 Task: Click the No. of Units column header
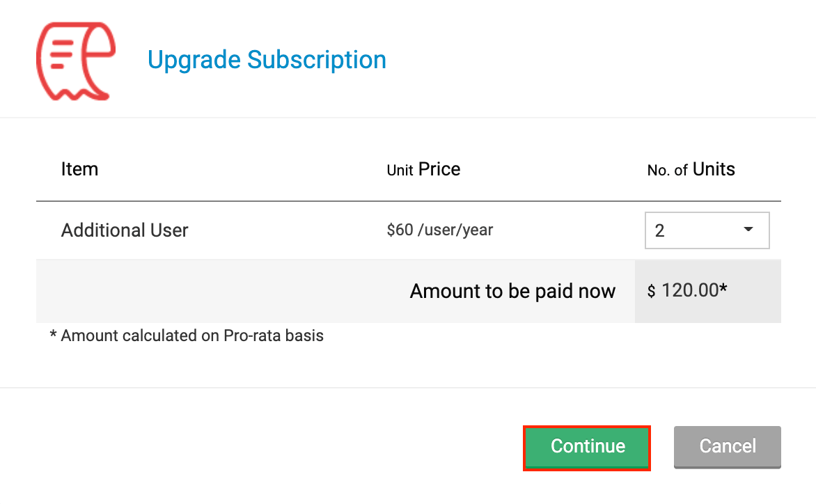(691, 169)
